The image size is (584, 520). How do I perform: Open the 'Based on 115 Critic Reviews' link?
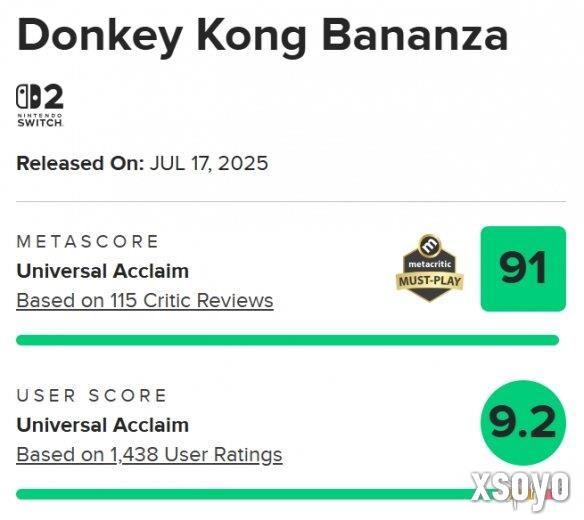145,300
